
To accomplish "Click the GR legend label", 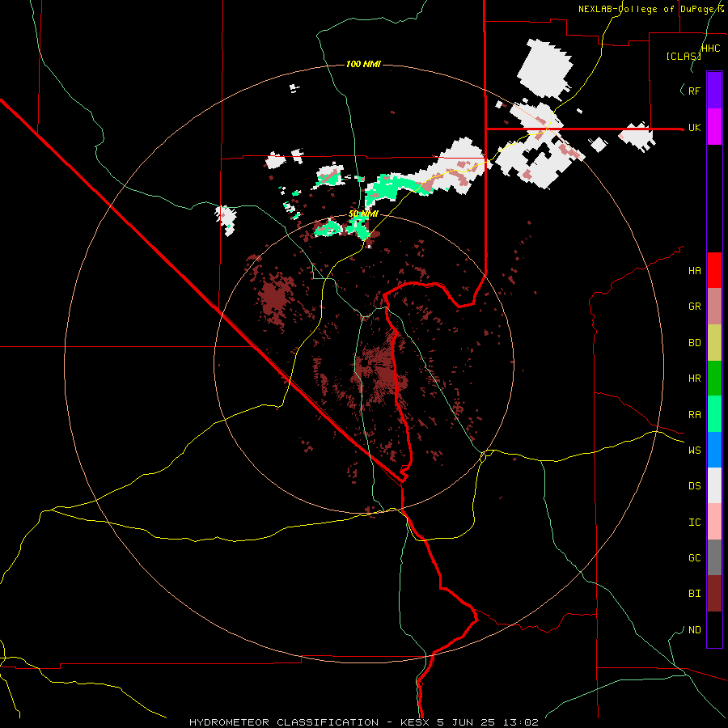I will [695, 307].
